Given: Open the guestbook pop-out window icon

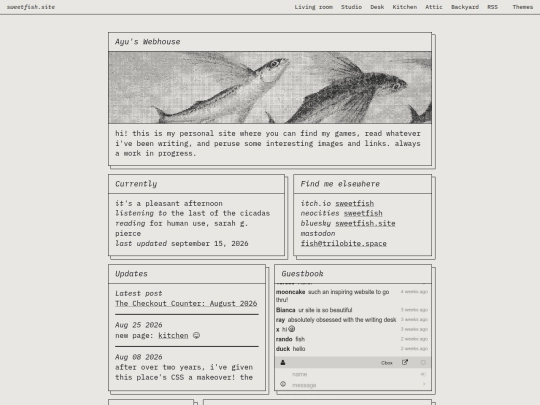Looking at the screenshot, I should [405, 362].
